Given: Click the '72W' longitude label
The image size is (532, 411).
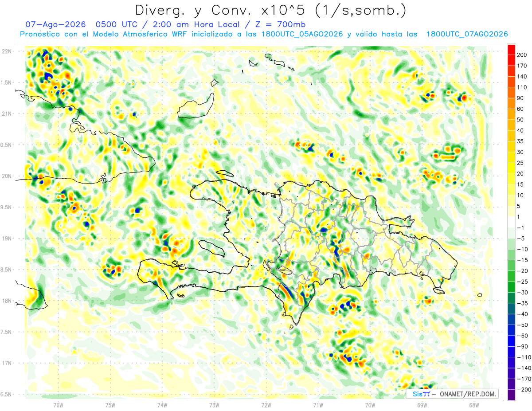Looking at the screenshot, I should [x=266, y=405].
